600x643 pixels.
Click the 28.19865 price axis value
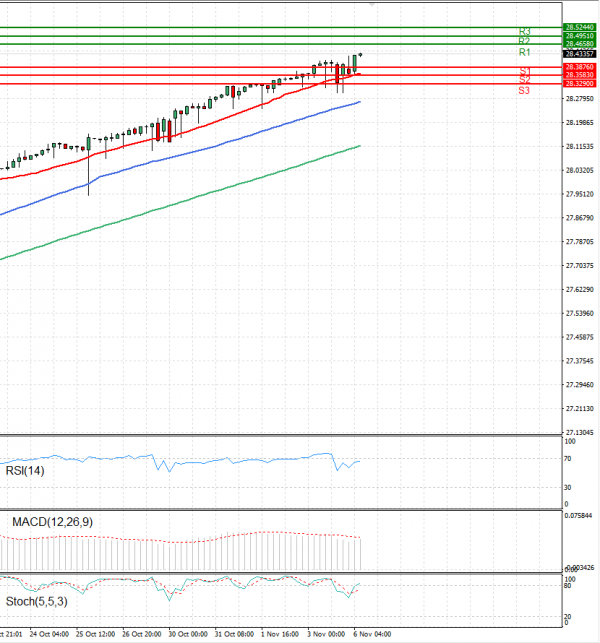coord(579,123)
